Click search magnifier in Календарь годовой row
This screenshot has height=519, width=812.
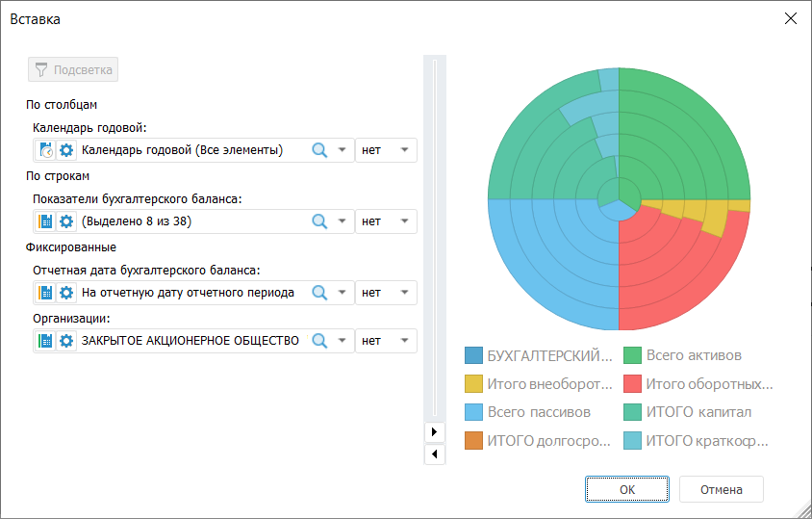click(319, 150)
